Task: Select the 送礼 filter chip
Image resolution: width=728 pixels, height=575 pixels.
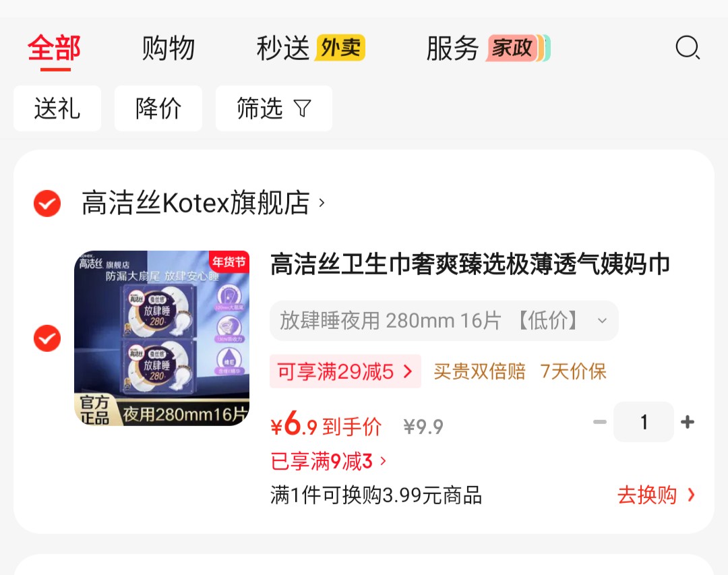Action: 57,109
